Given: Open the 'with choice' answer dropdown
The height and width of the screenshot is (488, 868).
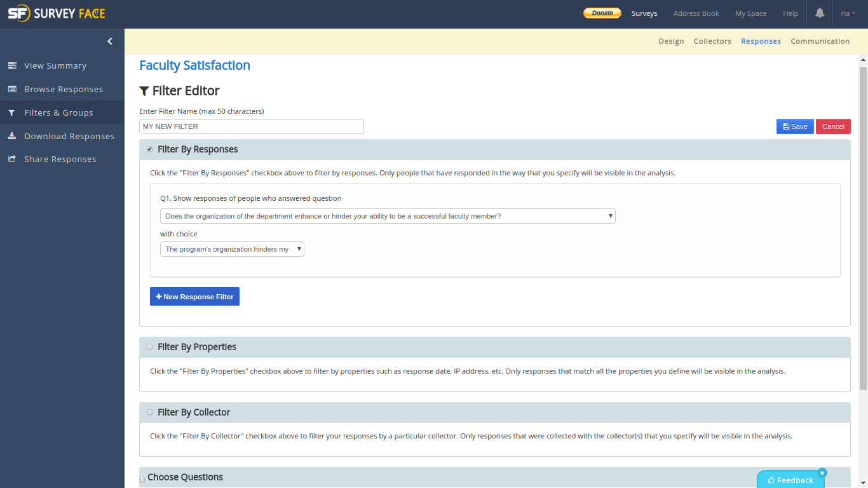Looking at the screenshot, I should point(232,249).
